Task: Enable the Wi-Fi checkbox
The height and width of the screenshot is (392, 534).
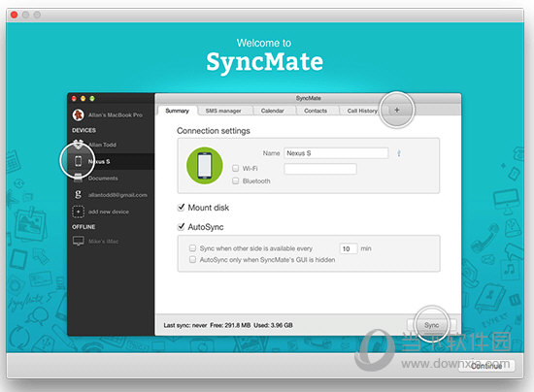Action: point(235,168)
